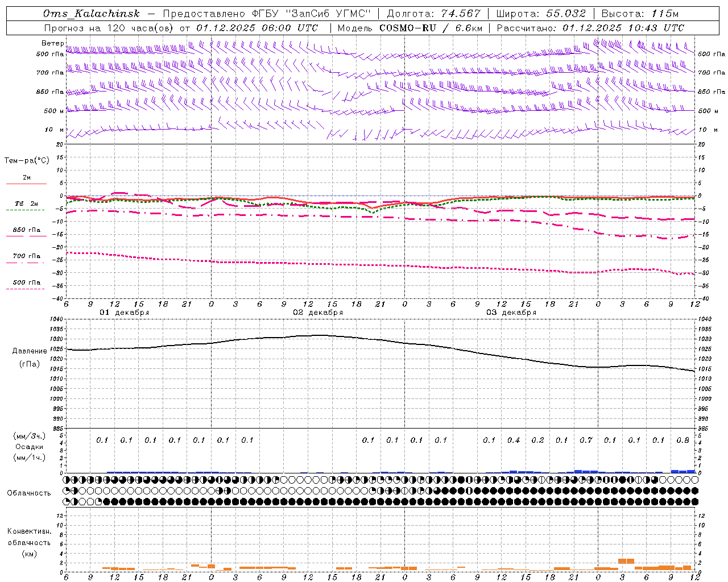Select the "01 декабря" date label
The image size is (728, 582).
tap(125, 313)
